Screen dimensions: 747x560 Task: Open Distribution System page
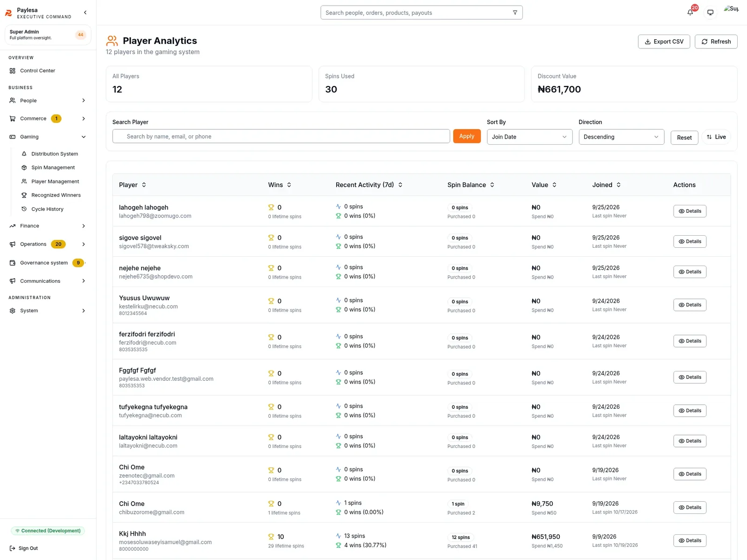point(54,154)
